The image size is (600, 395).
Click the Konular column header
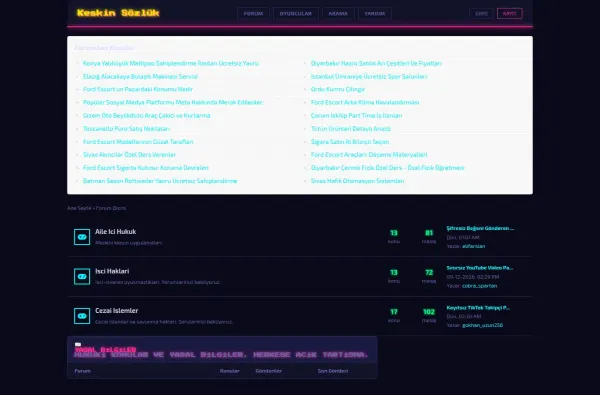click(x=230, y=371)
